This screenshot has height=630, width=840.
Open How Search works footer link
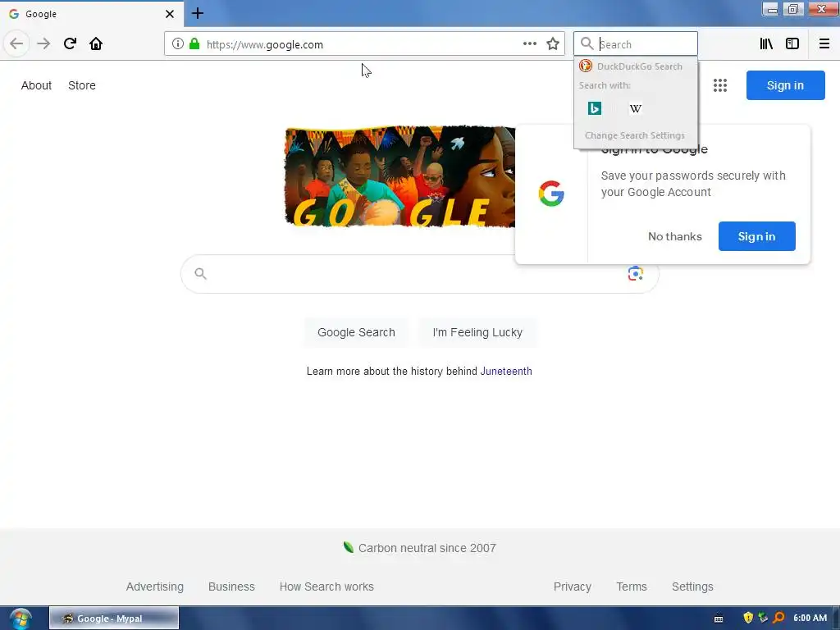326,587
